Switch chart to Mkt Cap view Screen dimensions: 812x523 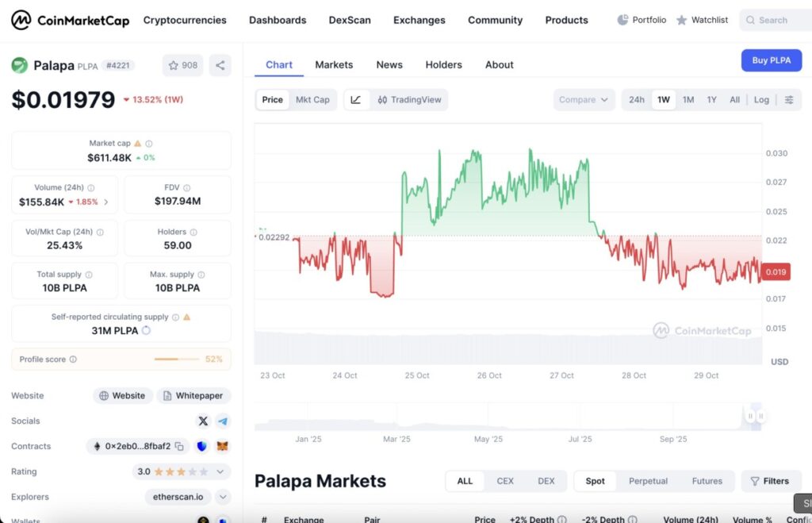[313, 100]
